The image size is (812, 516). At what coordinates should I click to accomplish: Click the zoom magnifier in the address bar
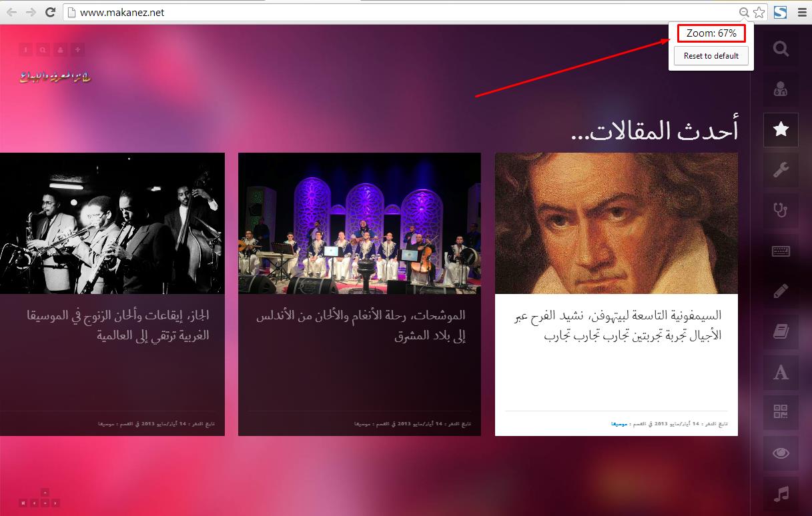(744, 12)
